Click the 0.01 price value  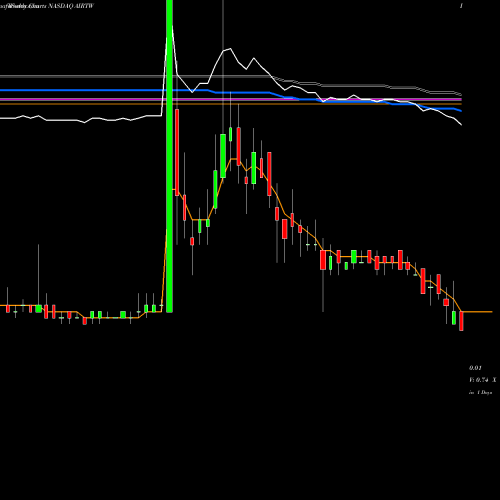point(475,368)
